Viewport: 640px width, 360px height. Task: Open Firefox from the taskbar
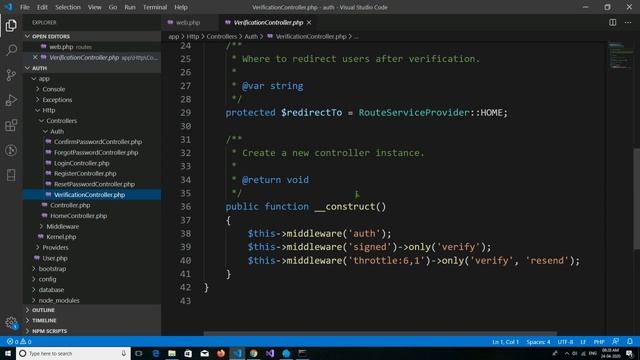221,353
